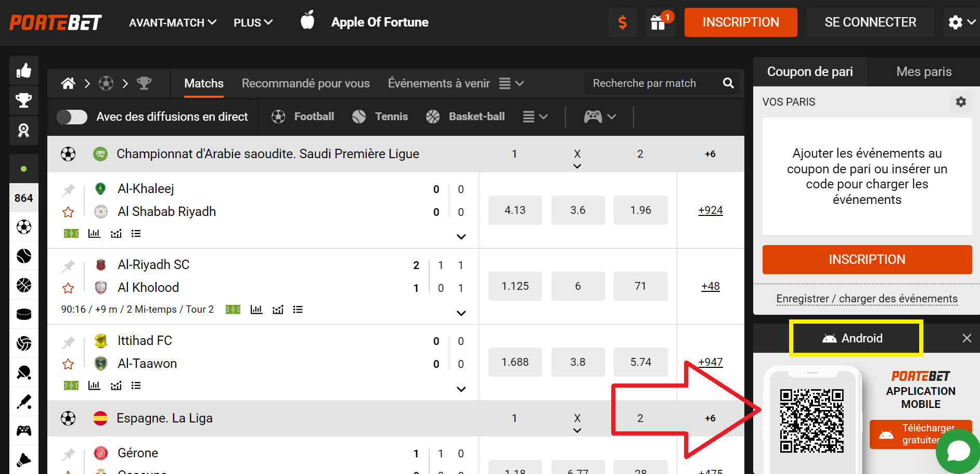Screen dimensions: 980x474
Task: Select the table tennis sidebar icon
Action: pos(24,373)
